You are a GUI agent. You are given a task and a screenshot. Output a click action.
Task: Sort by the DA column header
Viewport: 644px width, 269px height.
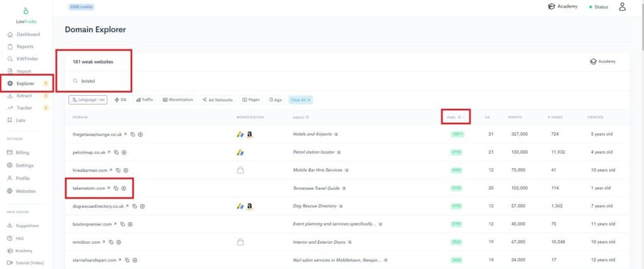pos(487,117)
